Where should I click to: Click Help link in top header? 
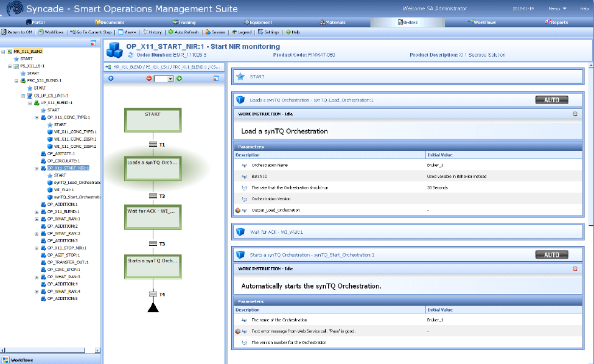coord(584,9)
